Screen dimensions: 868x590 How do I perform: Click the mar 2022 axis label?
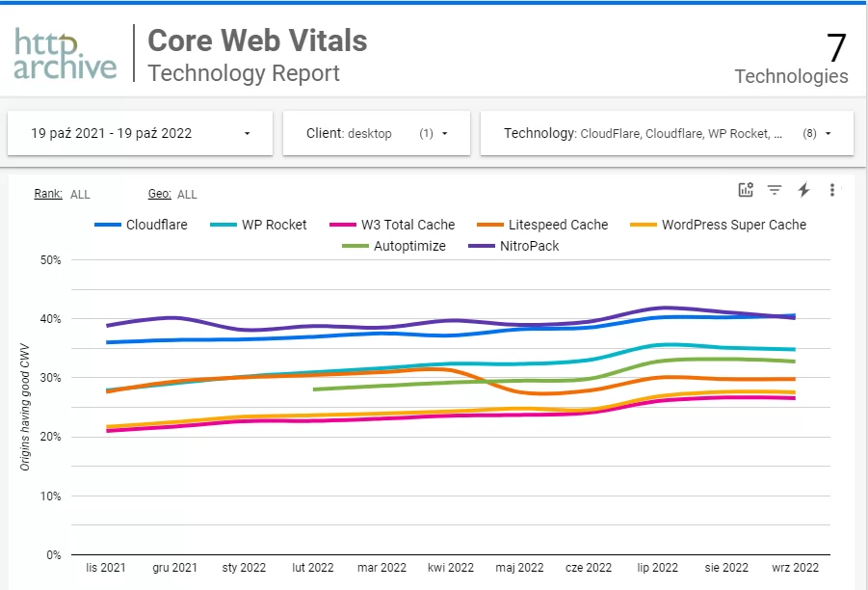381,568
